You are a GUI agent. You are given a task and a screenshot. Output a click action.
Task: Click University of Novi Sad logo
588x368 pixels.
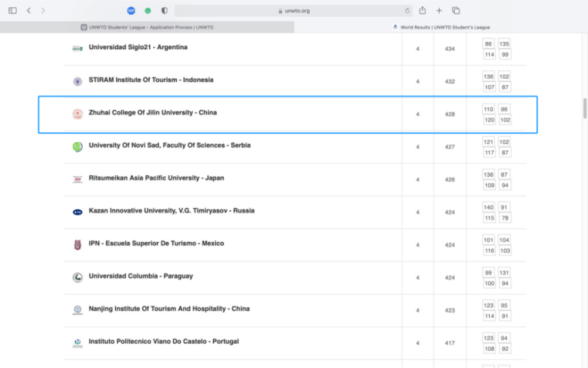pyautogui.click(x=77, y=146)
